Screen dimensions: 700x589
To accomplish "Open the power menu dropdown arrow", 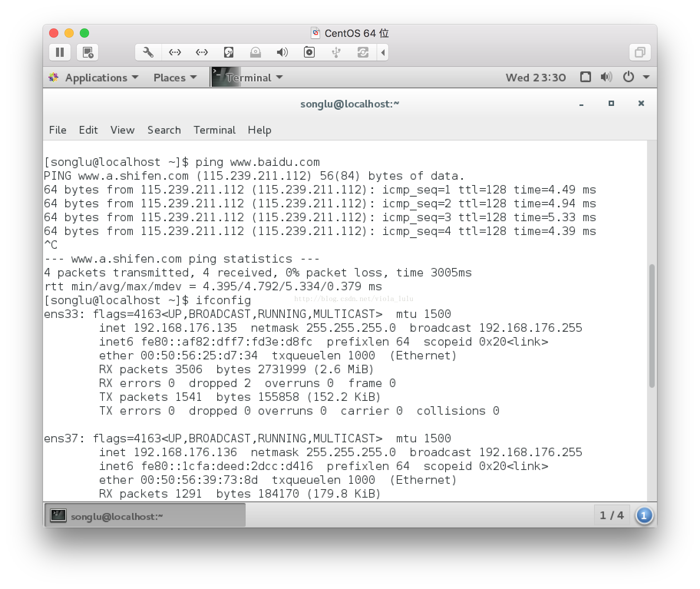I will tap(646, 77).
